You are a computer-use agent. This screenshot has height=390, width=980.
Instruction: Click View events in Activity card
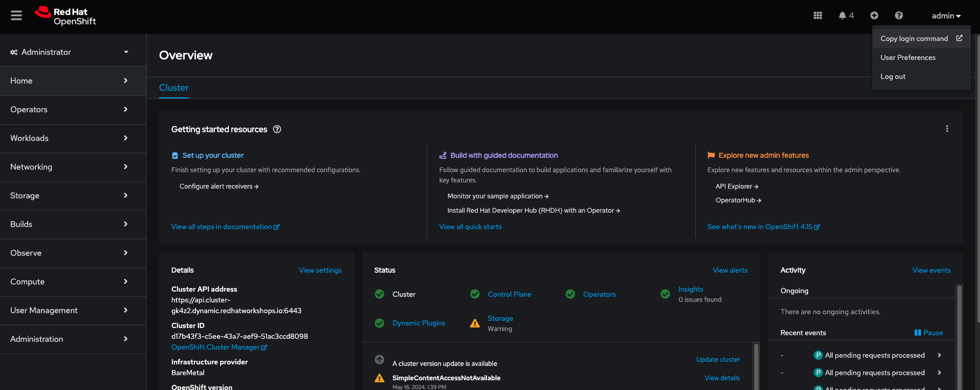[x=931, y=270]
